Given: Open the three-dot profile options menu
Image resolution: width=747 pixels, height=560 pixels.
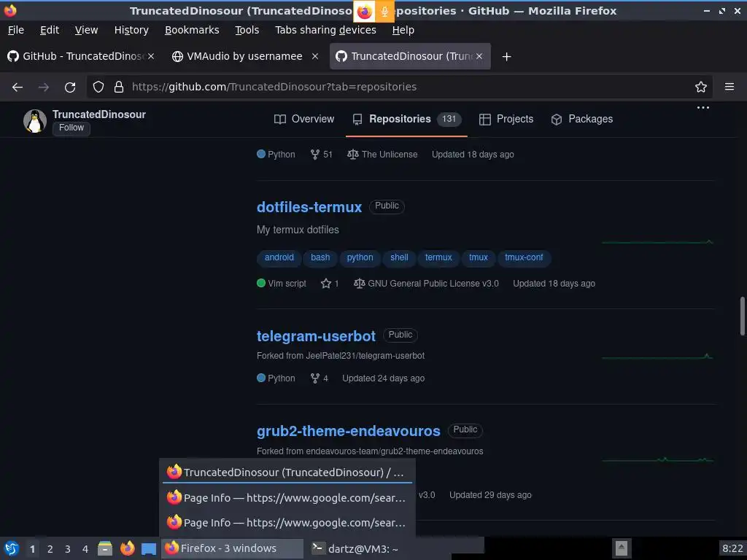Looking at the screenshot, I should 703,108.
